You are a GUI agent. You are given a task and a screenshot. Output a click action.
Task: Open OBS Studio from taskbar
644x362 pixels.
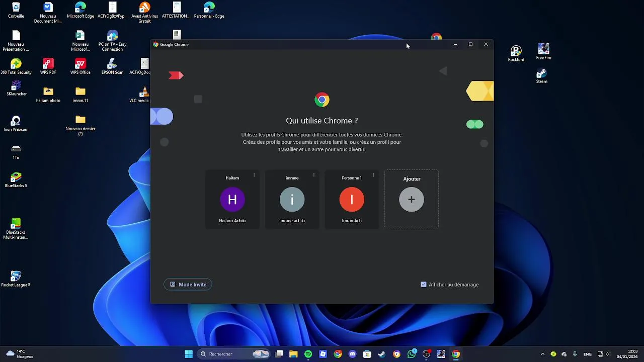point(426,354)
